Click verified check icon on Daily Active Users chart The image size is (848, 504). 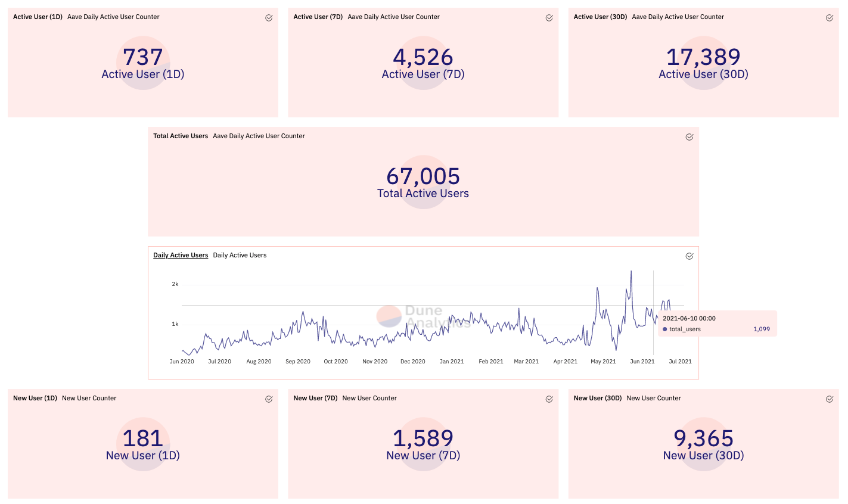click(x=689, y=256)
